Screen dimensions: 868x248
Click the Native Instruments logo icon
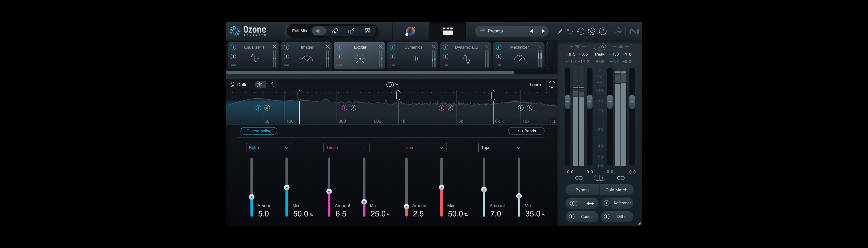point(634,31)
